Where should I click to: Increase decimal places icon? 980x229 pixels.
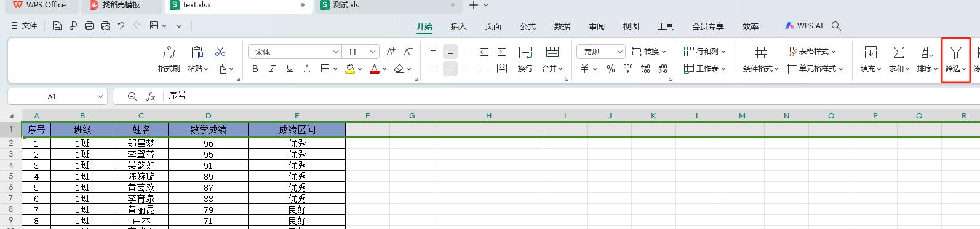645,69
